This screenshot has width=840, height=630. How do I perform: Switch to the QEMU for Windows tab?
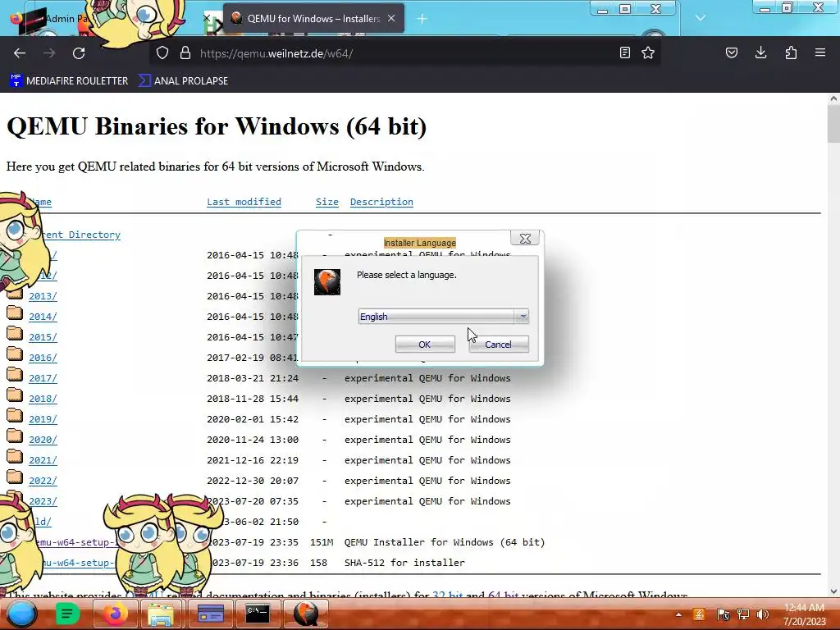[x=313, y=19]
